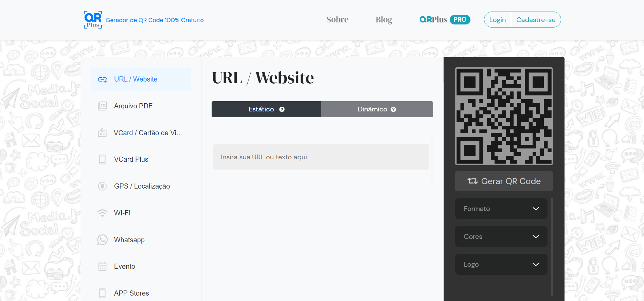Select the Estático tab

266,109
